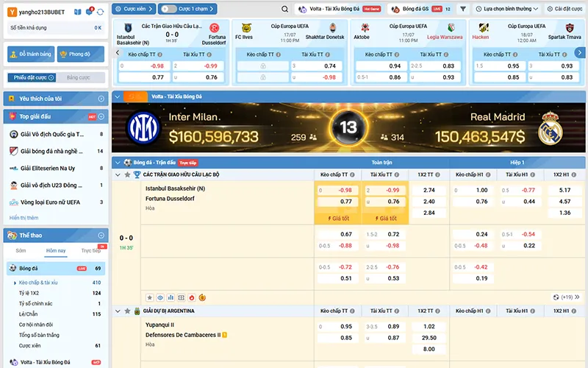Click the 29.50 odds for Defensores De Cambaceres
The width and height of the screenshot is (588, 368).
[429, 338]
